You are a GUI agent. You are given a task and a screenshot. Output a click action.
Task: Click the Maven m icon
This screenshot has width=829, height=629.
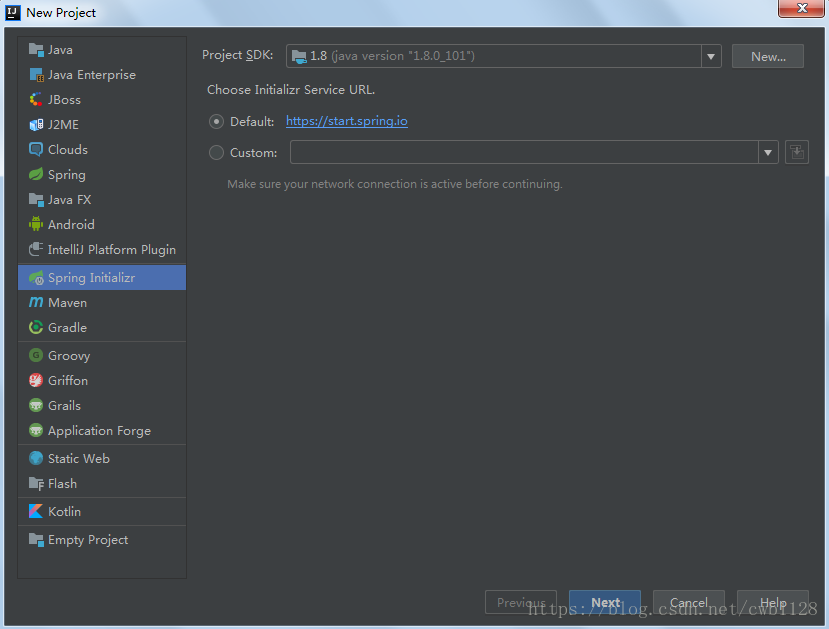[36, 302]
